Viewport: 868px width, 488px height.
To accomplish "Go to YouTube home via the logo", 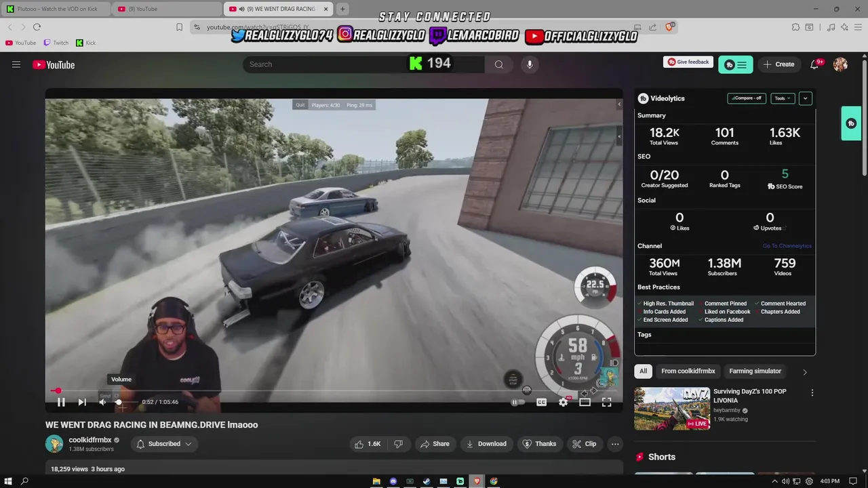I will [x=54, y=65].
